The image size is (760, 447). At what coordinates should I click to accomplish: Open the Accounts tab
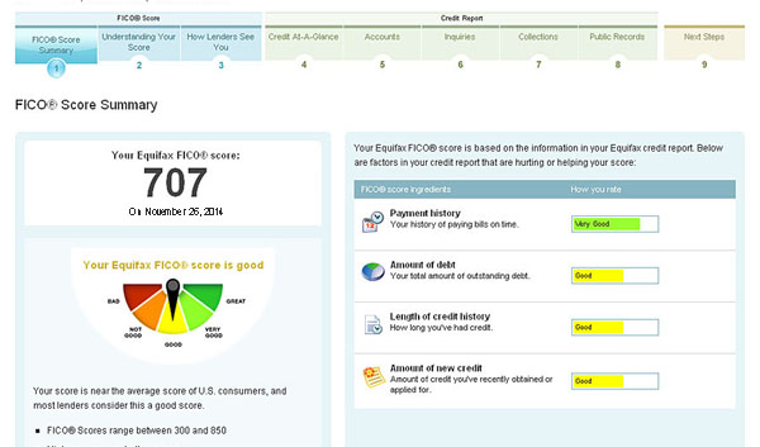pos(382,42)
